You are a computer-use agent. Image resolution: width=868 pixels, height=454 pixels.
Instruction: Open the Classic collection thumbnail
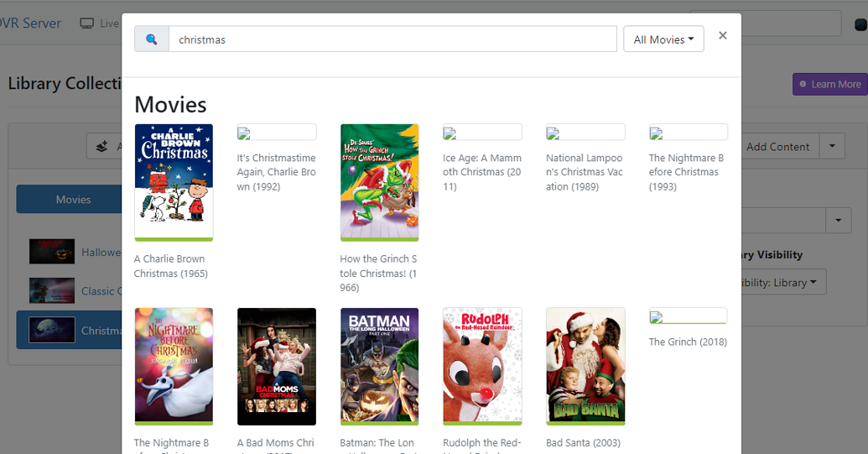coord(52,290)
